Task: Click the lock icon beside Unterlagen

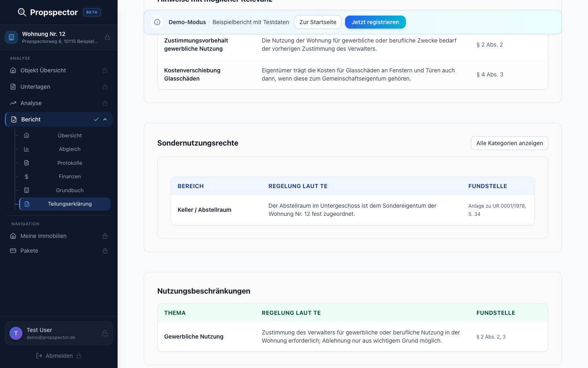Action: (x=105, y=87)
